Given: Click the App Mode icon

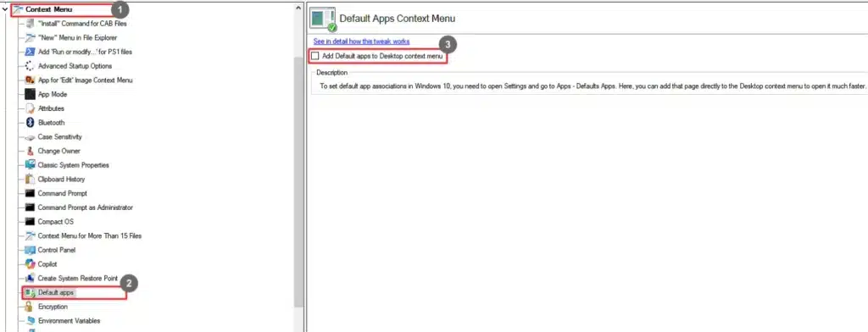Looking at the screenshot, I should [x=30, y=94].
